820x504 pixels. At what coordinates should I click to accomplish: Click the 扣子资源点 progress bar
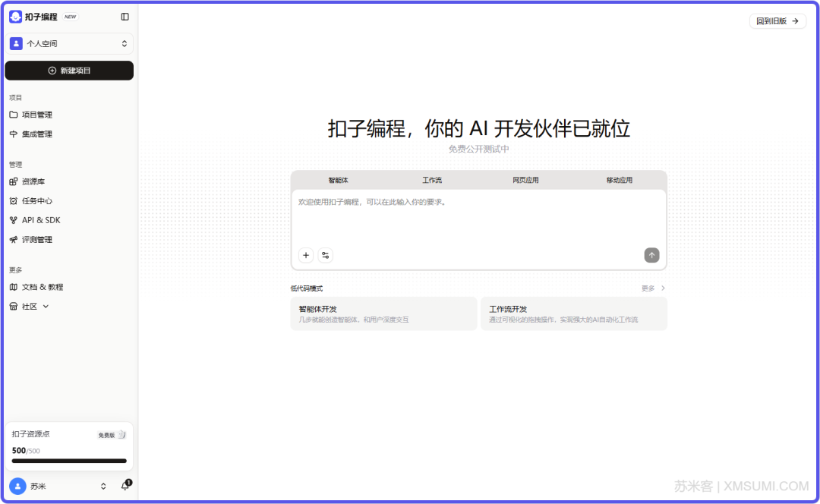(x=69, y=461)
